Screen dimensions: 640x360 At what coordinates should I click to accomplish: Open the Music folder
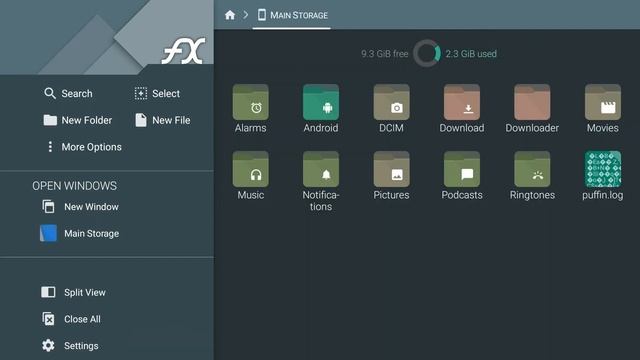[x=250, y=176]
